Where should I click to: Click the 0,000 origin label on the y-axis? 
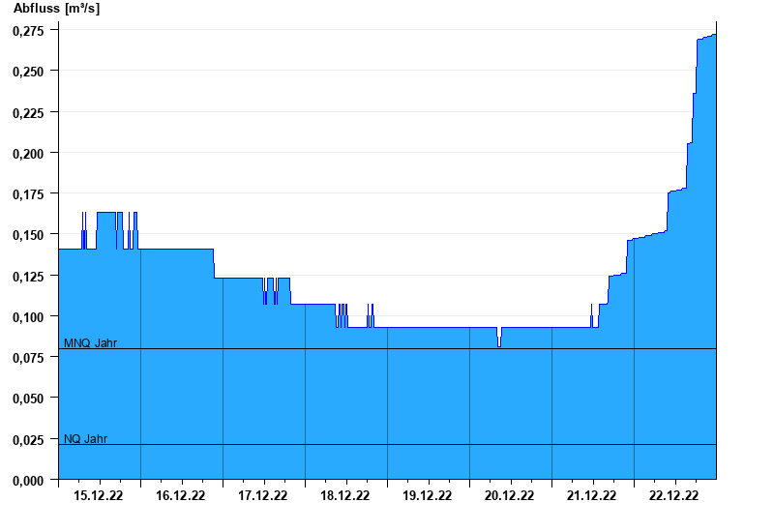(x=29, y=481)
